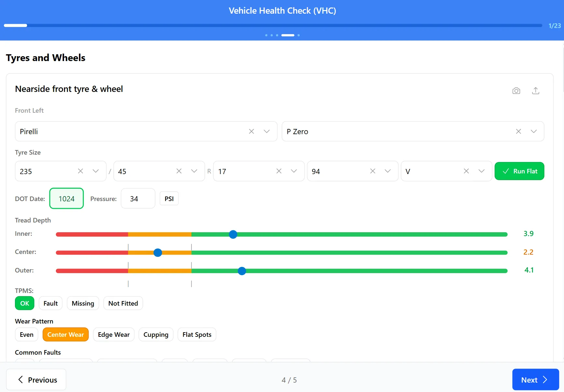Click the Next button

[x=535, y=380]
